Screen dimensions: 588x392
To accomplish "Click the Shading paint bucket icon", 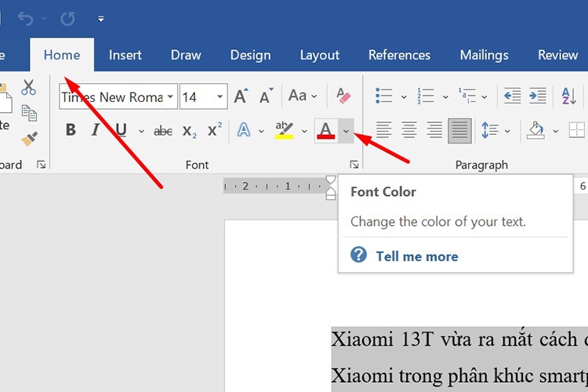I will point(536,130).
